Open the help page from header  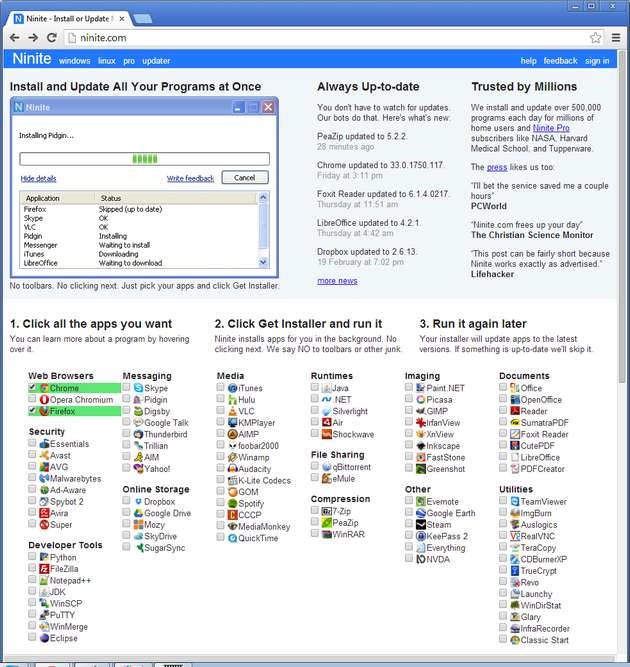(528, 61)
